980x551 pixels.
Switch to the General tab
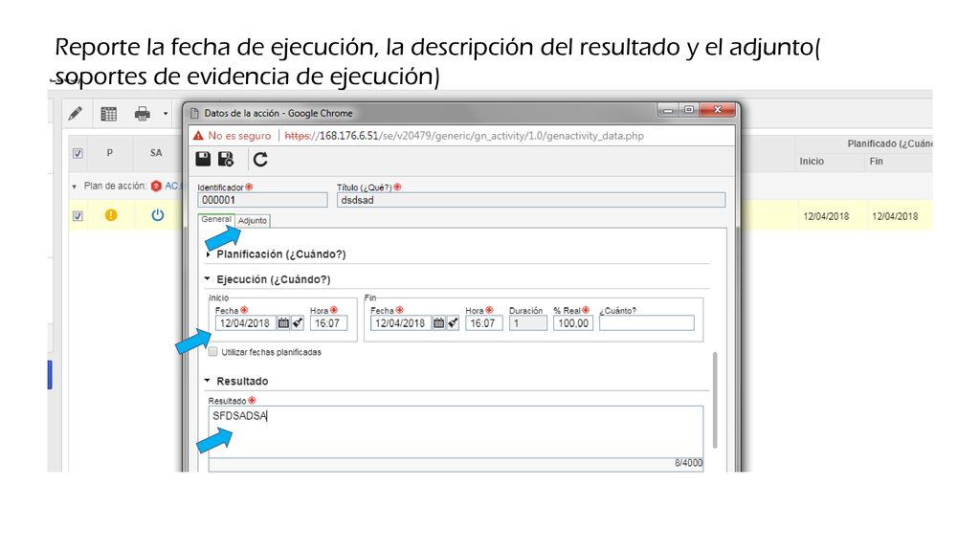pos(216,219)
